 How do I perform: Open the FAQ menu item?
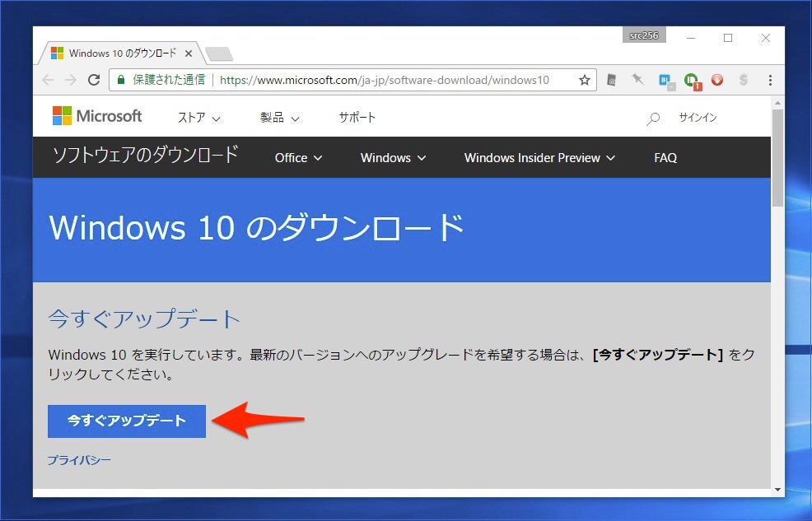tap(665, 158)
